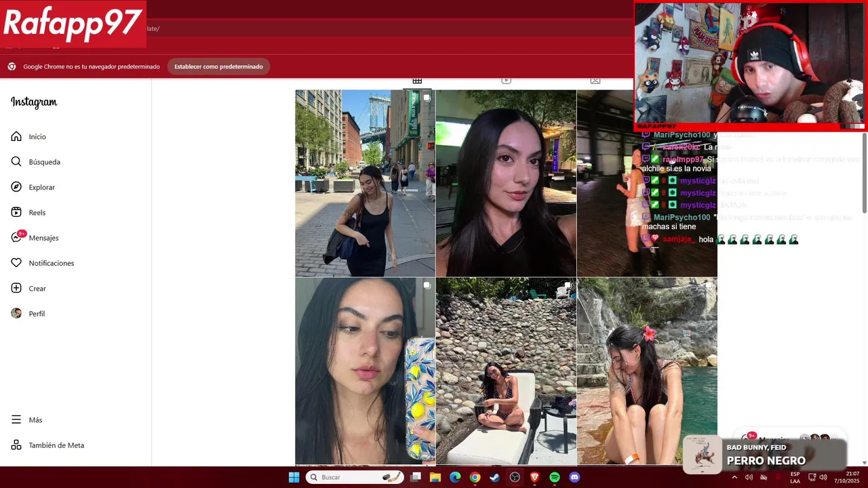
Task: Open Notificaciones heart item
Action: (x=42, y=263)
